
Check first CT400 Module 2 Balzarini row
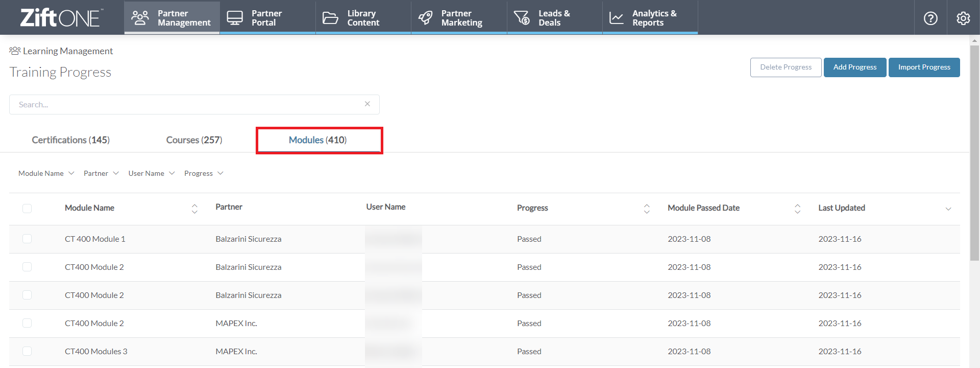coord(27,267)
